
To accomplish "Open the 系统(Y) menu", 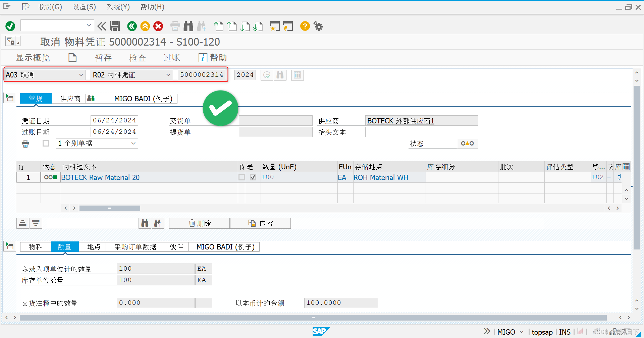I will 118,7.
